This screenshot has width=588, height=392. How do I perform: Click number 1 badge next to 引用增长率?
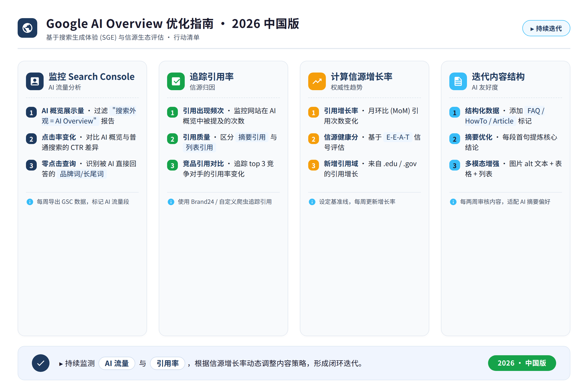(x=314, y=112)
